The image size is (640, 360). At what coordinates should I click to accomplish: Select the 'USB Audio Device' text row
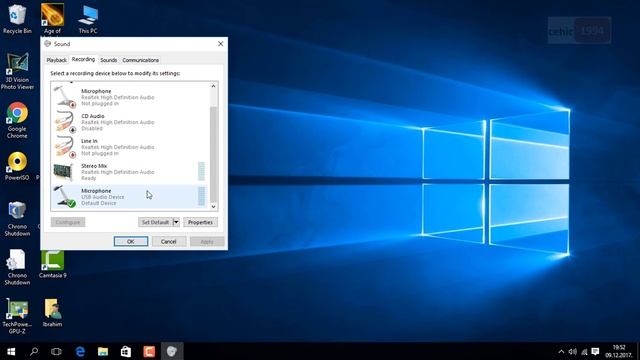click(102, 197)
